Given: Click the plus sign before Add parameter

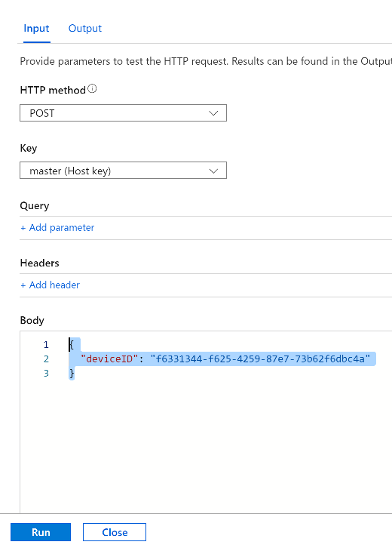Looking at the screenshot, I should 23,228.
